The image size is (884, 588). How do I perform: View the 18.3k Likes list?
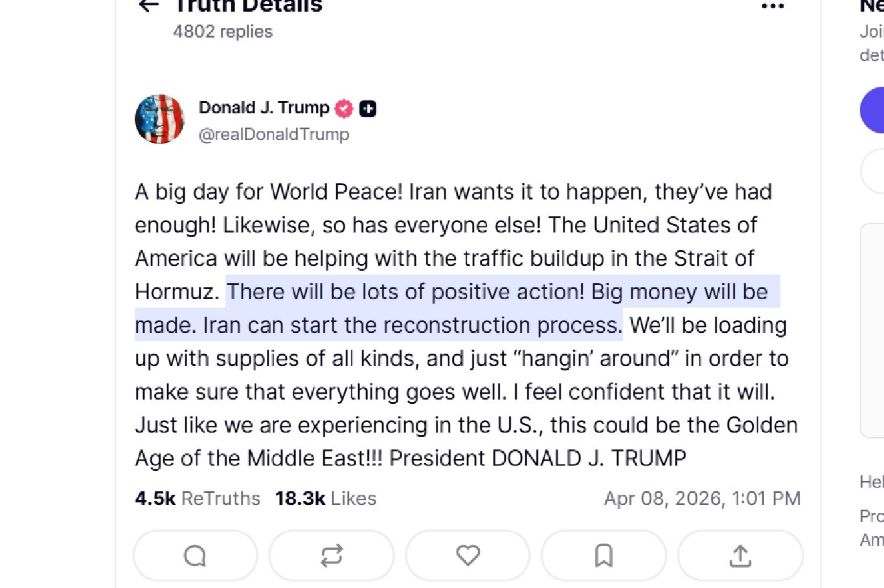tap(325, 498)
